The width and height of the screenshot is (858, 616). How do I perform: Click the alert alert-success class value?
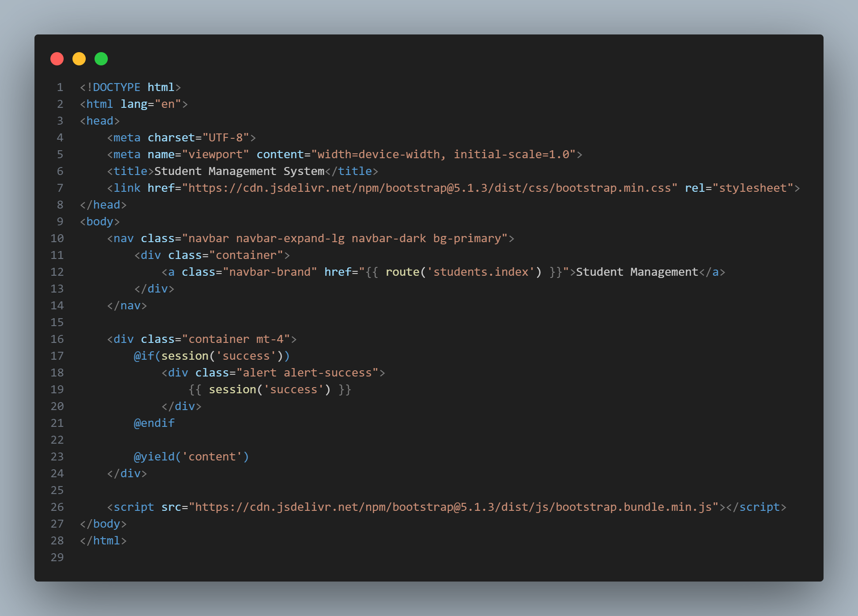pos(308,373)
